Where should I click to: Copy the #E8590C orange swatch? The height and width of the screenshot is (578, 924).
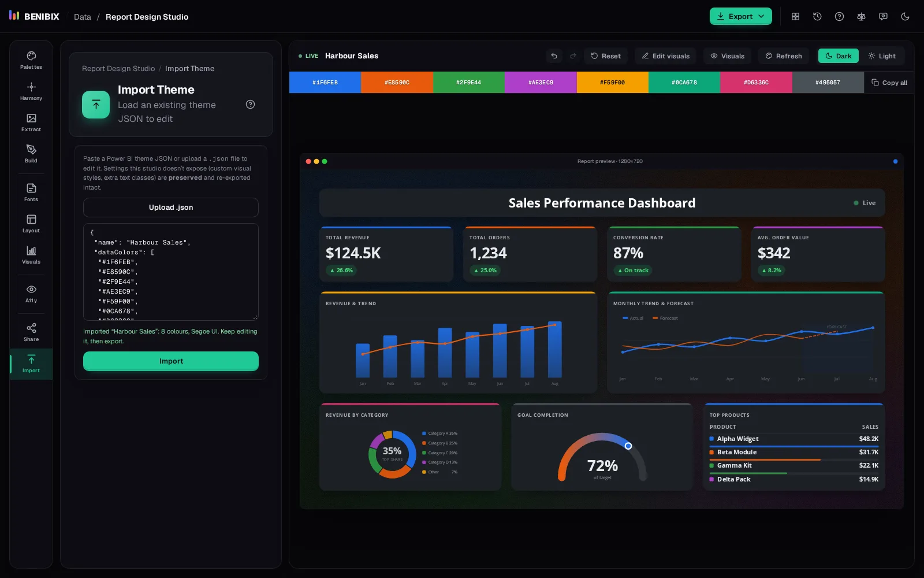pyautogui.click(x=397, y=83)
